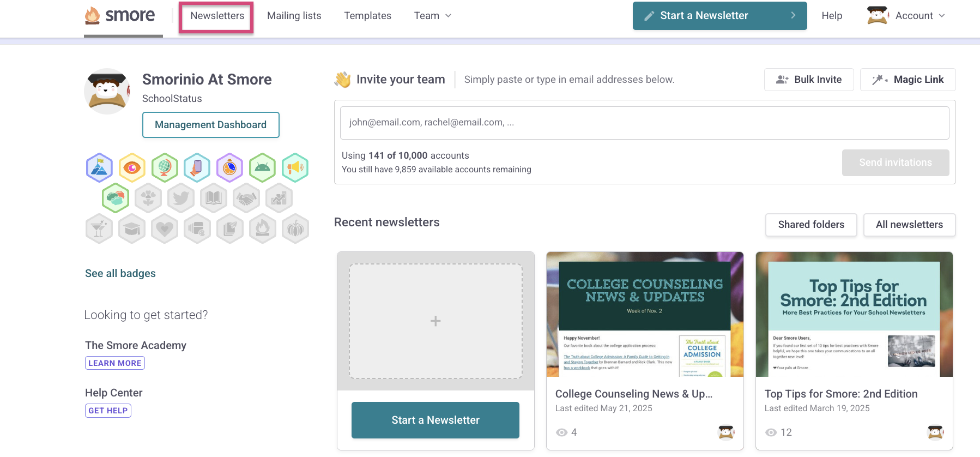The height and width of the screenshot is (457, 980).
Task: Follow the See all badges link
Action: (x=120, y=273)
